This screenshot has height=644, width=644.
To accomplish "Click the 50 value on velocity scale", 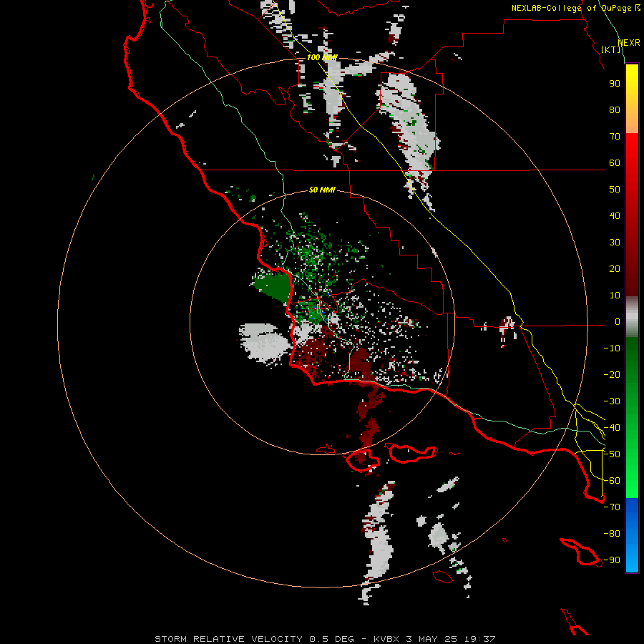I will (615, 190).
